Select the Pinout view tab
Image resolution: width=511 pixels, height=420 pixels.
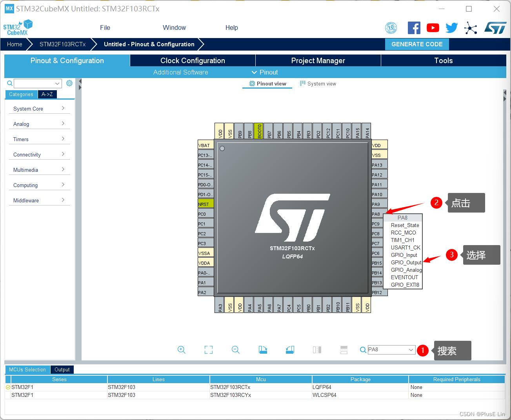coord(267,84)
